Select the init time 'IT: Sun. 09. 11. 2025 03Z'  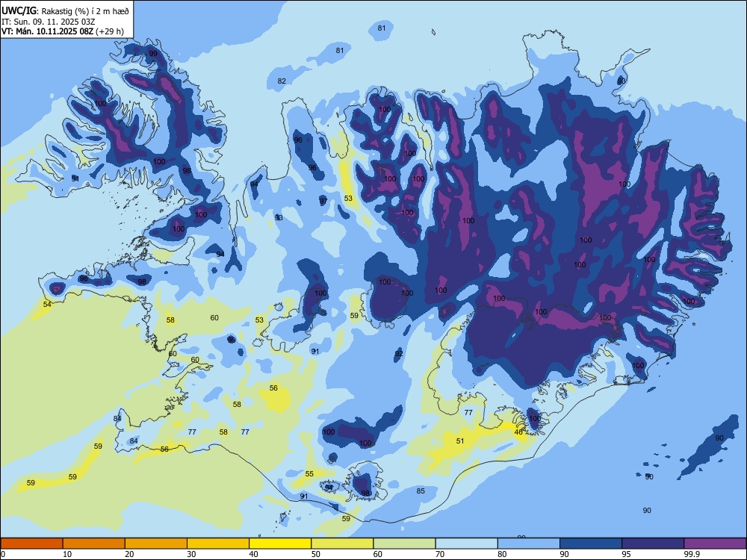point(48,22)
